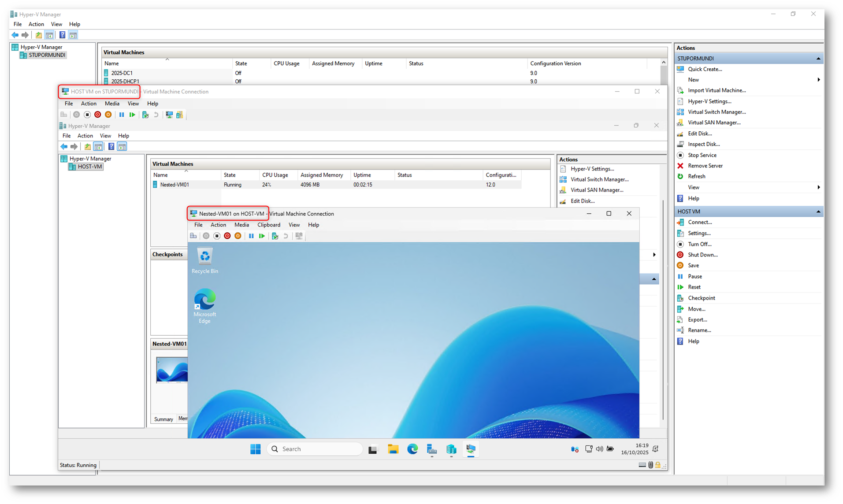The image size is (843, 504).
Task: Click scroll-up arrow of outer Virtual Machines list
Action: pos(663,63)
